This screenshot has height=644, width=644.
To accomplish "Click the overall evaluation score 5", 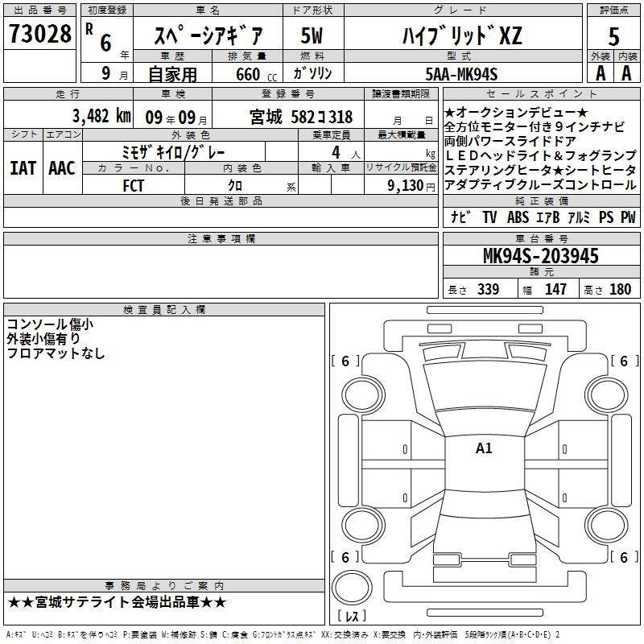I will pos(613,35).
